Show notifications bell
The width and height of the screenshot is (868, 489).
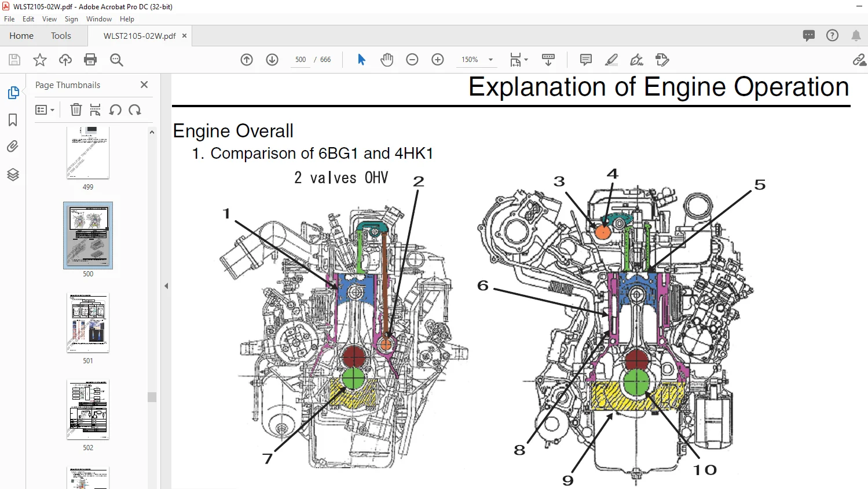856,35
